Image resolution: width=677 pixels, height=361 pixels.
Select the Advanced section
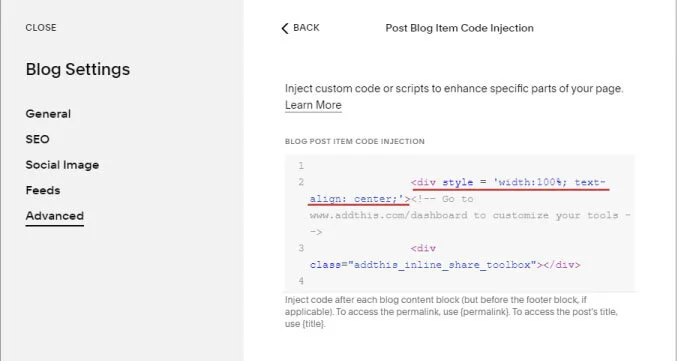click(54, 216)
